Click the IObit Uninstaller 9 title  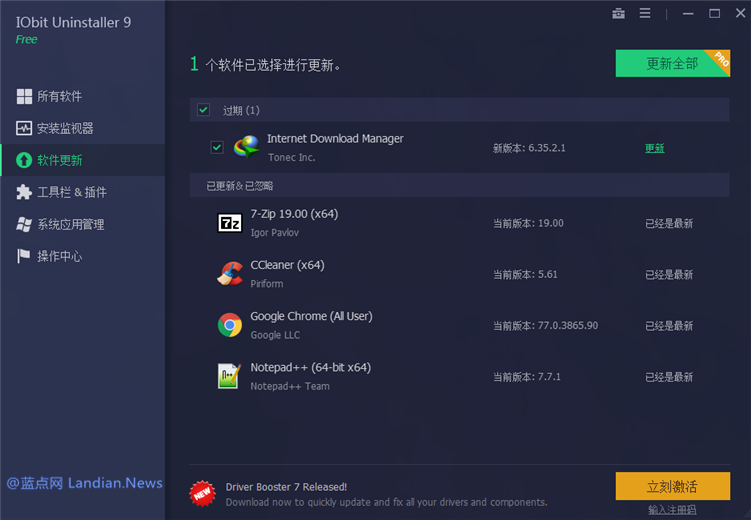click(73, 23)
